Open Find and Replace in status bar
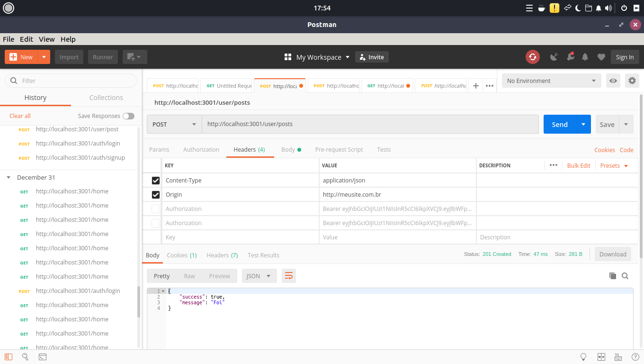The image size is (644, 364). tap(26, 357)
